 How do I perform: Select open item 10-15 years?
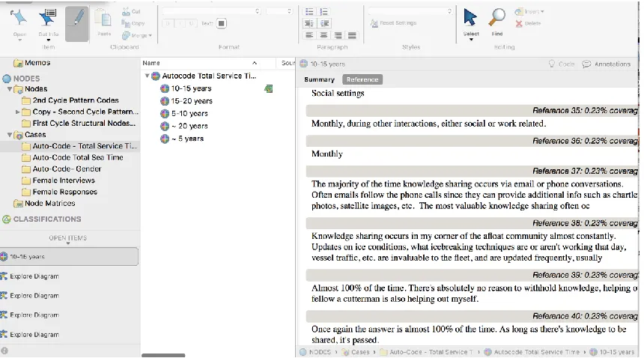pyautogui.click(x=69, y=257)
